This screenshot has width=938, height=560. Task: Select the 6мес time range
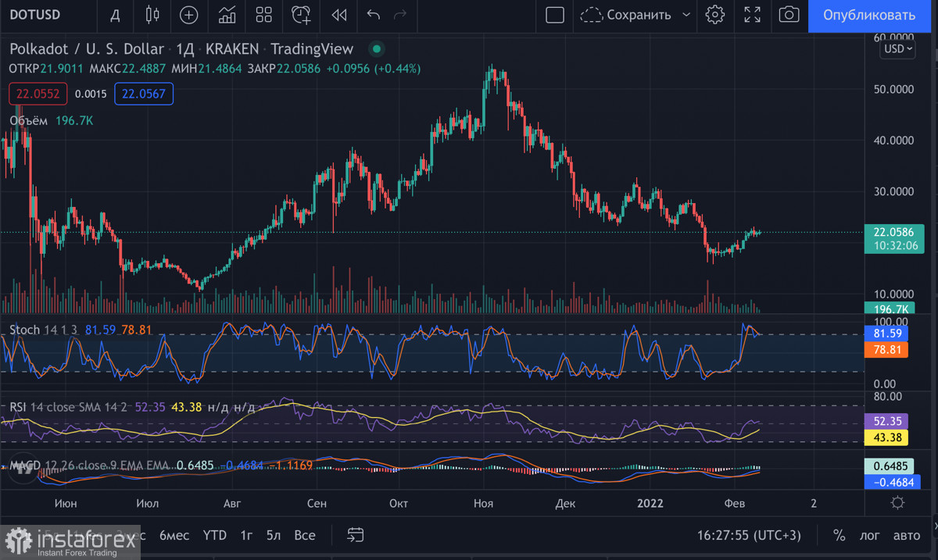[x=174, y=535]
